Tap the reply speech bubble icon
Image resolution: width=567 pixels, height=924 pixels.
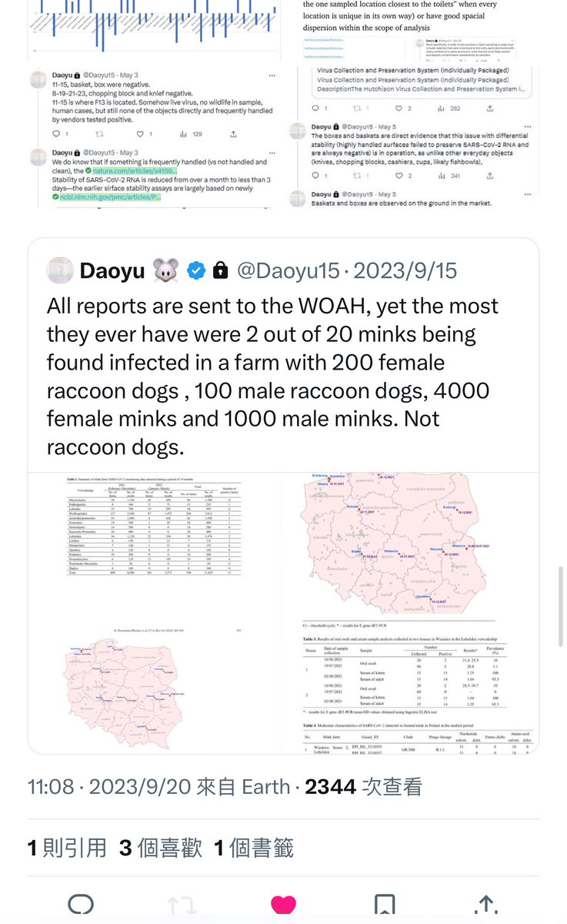[81, 906]
